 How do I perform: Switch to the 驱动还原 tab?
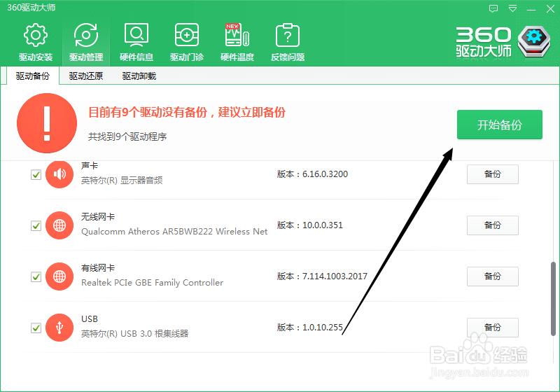[x=86, y=76]
